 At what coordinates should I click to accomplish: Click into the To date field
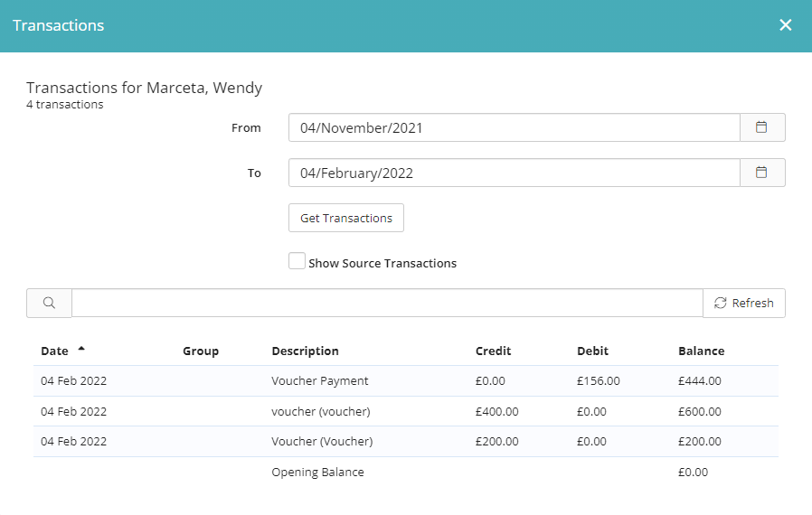[514, 173]
